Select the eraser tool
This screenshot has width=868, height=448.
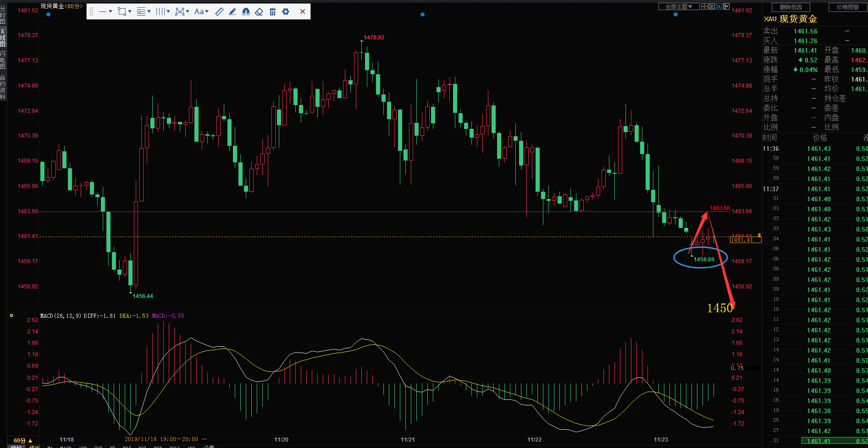pos(259,11)
